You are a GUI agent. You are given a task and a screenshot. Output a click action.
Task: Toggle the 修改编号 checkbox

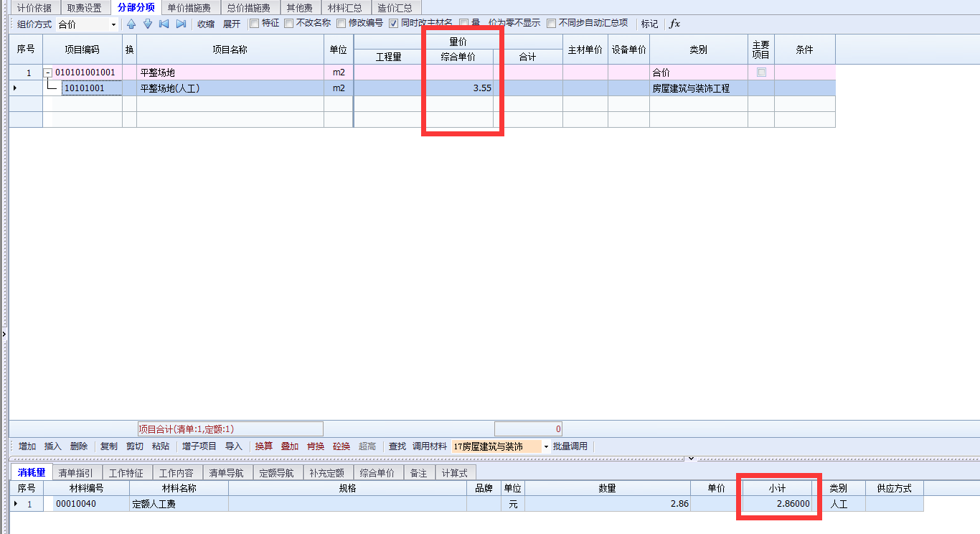341,23
